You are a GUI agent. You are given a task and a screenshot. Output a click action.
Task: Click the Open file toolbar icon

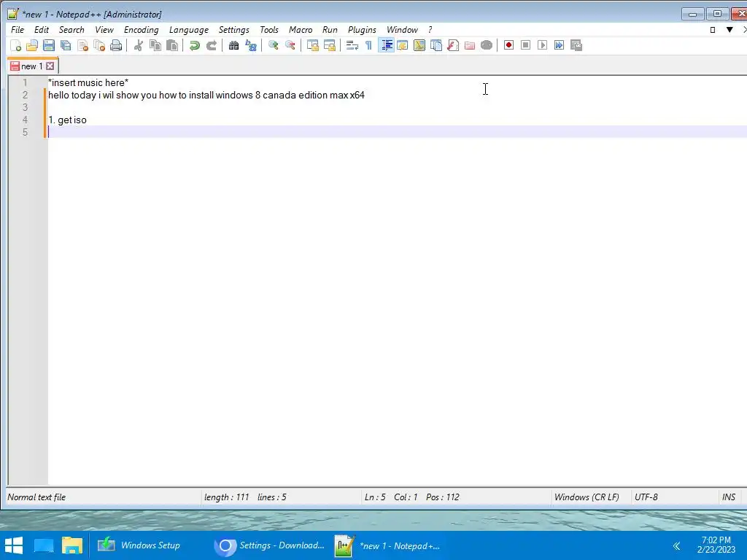coord(32,45)
